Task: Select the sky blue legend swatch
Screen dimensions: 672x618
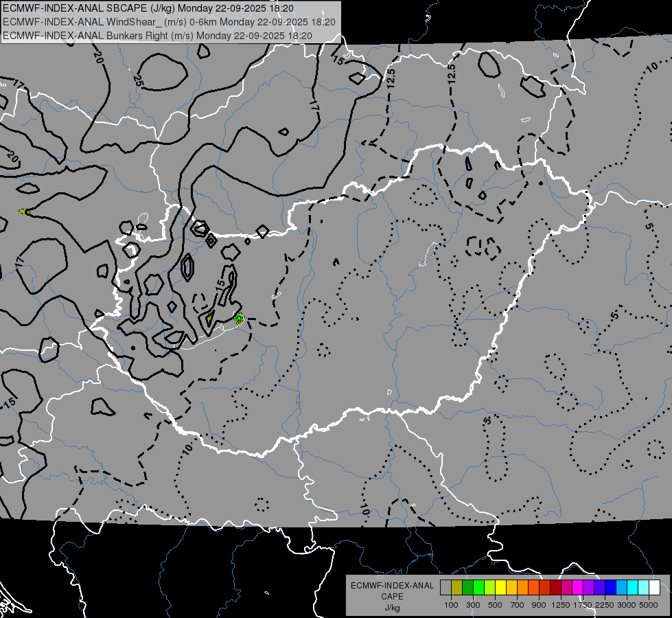Action: click(x=621, y=588)
